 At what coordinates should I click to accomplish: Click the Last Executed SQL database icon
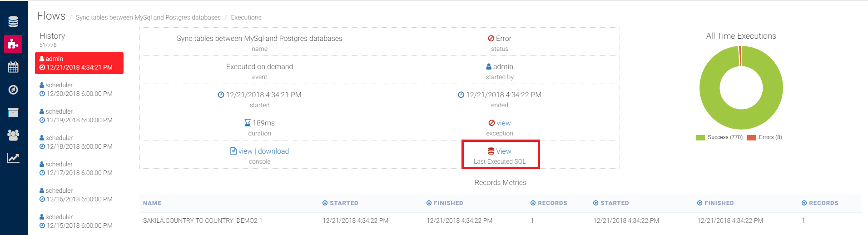click(x=491, y=151)
